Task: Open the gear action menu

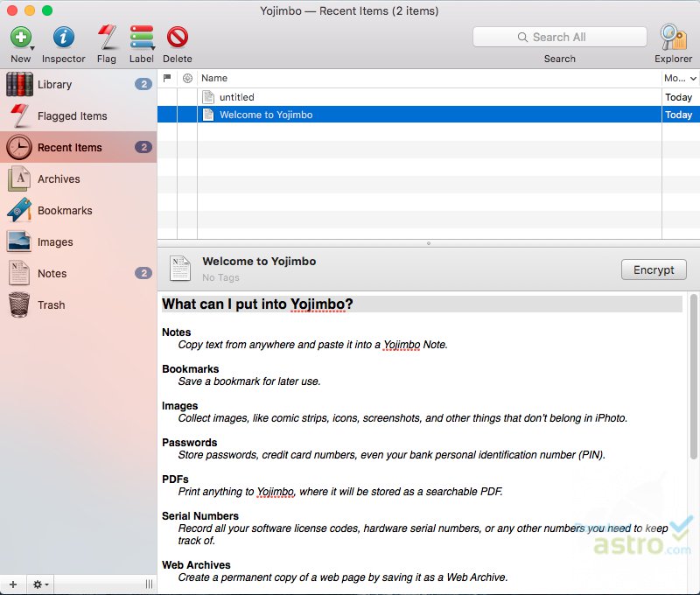Action: coord(40,584)
